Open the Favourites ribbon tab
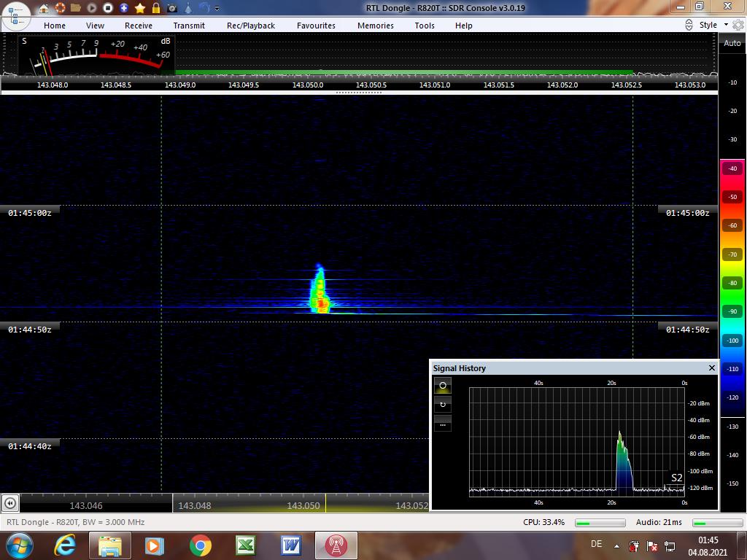Screen dimensions: 747x560 coord(317,26)
